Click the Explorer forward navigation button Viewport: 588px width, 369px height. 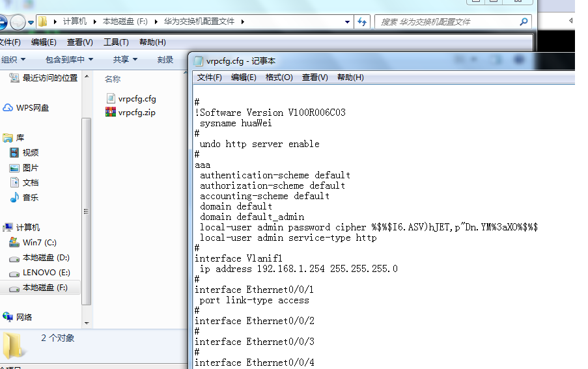[x=18, y=22]
